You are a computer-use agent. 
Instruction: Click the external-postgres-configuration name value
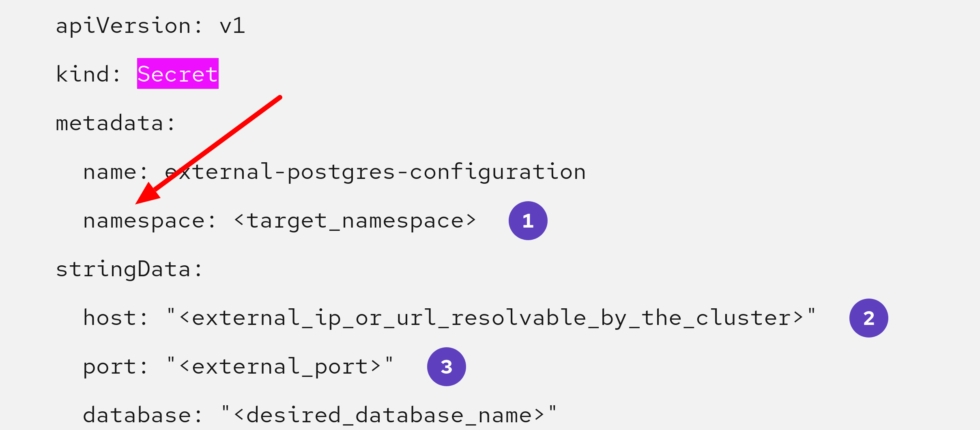tap(375, 172)
